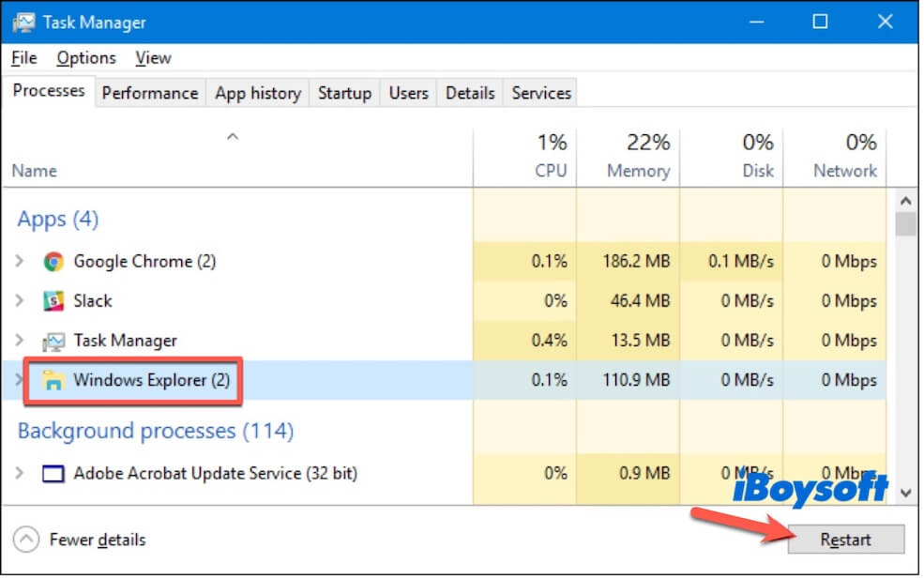Image resolution: width=924 pixels, height=579 pixels.
Task: Switch to the Users tab
Action: 408,93
